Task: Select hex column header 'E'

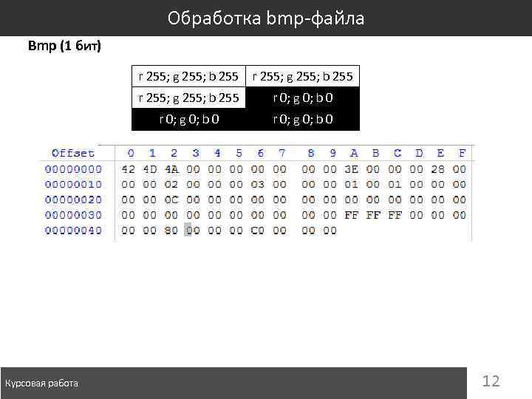Action: tap(440, 154)
